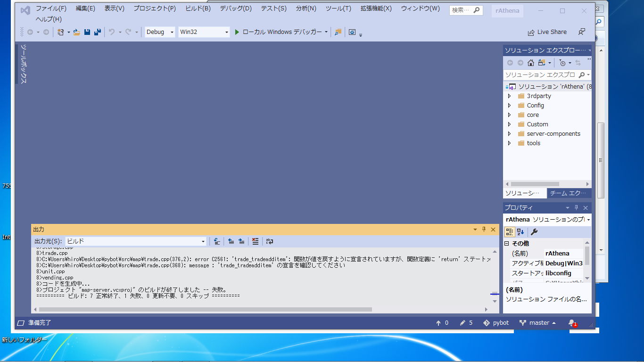The image size is (644, 362).
Task: Toggle word wrap in Output window
Action: [269, 241]
